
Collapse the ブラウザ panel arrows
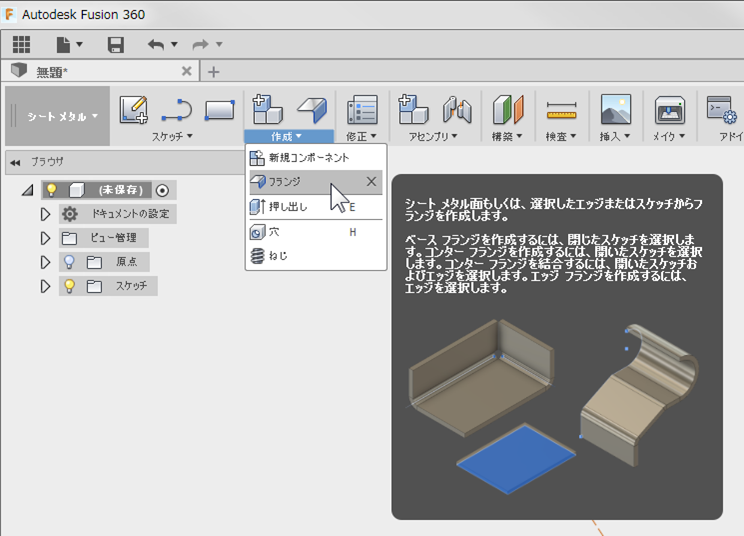click(x=15, y=162)
